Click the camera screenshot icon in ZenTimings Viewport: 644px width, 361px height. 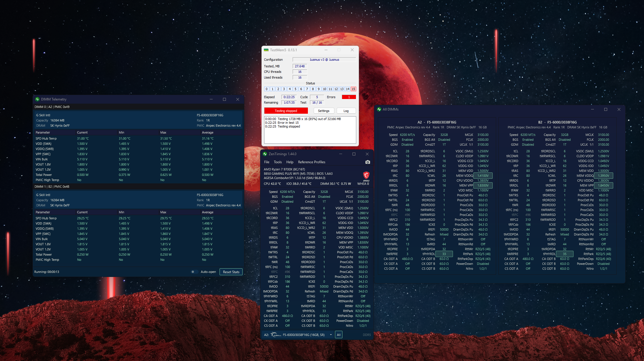367,162
